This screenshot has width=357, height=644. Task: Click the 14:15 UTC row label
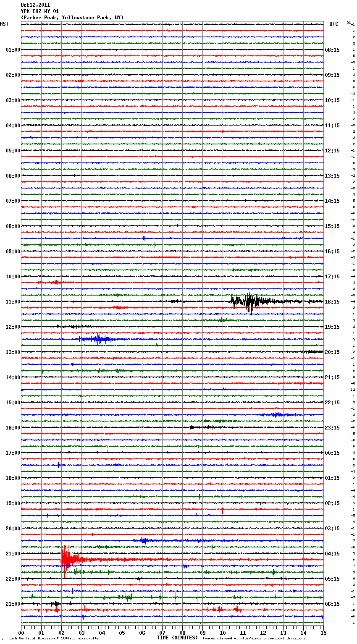[332, 201]
